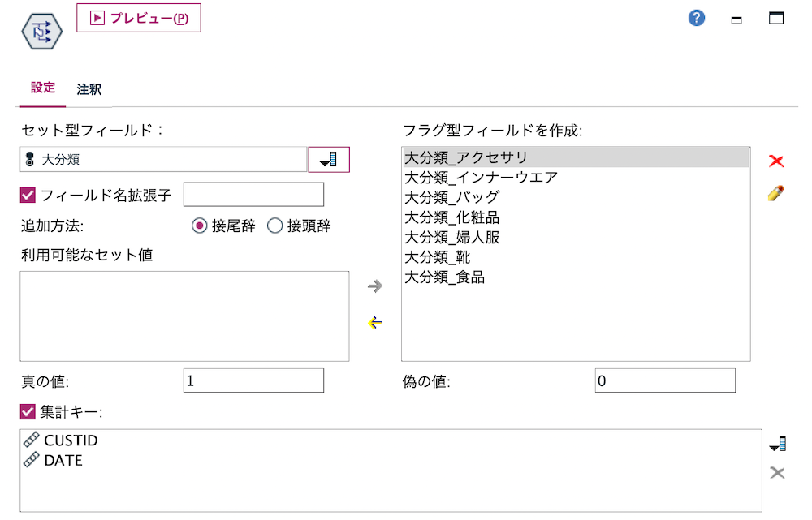This screenshot has width=812, height=520.
Task: Select the 接頭辞 radio button
Action: pos(275,226)
